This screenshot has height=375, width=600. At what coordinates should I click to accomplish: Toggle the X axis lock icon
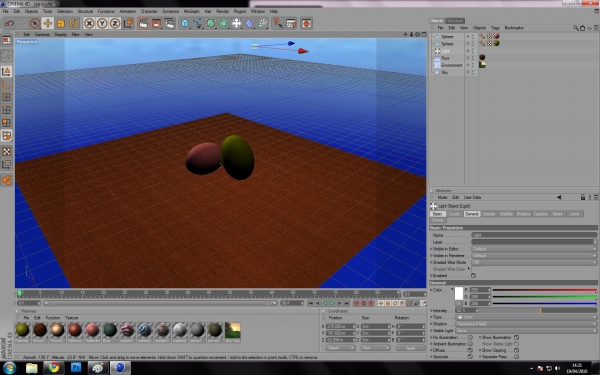89,23
